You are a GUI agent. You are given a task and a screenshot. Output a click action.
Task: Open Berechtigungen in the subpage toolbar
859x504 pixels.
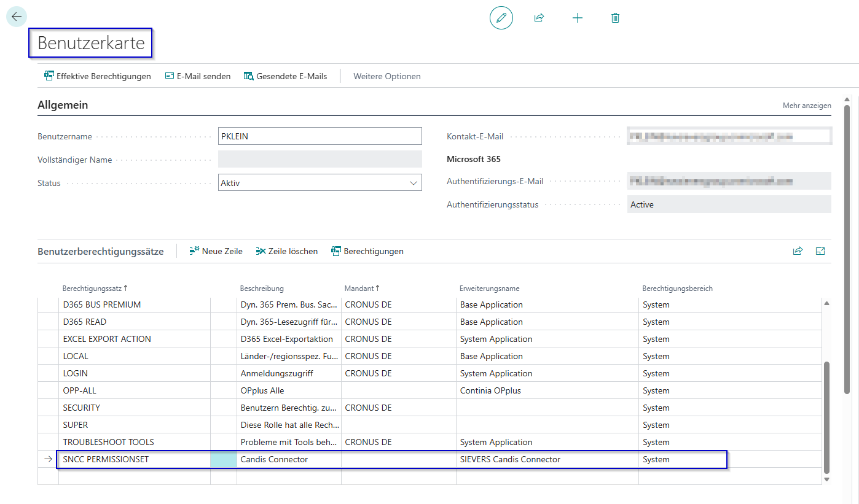[367, 251]
